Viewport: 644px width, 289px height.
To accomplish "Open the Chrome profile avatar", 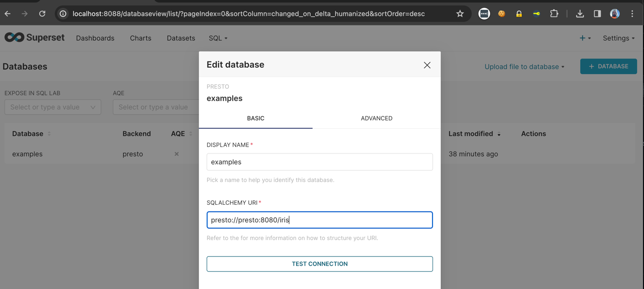I will (614, 14).
